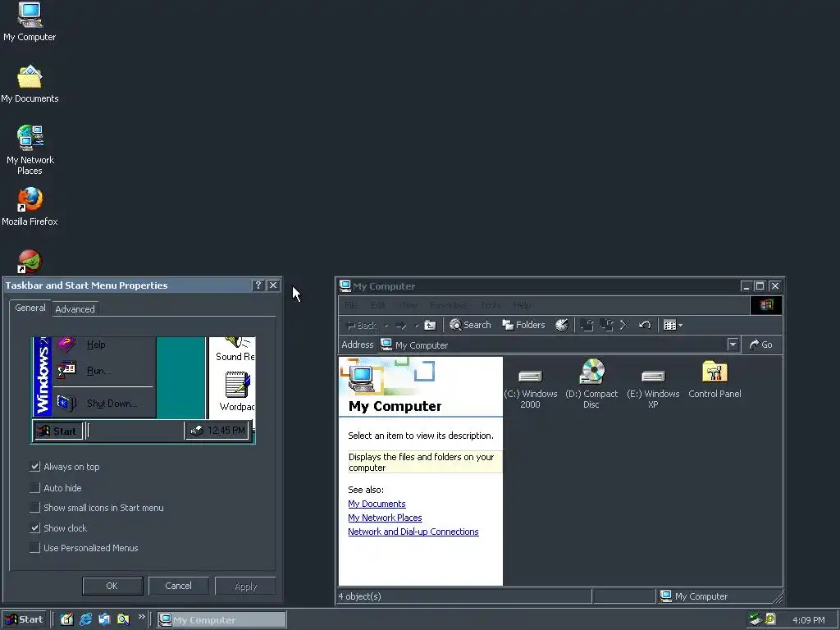Viewport: 840px width, 630px height.
Task: Click the Go button beside address bar
Action: coord(761,345)
